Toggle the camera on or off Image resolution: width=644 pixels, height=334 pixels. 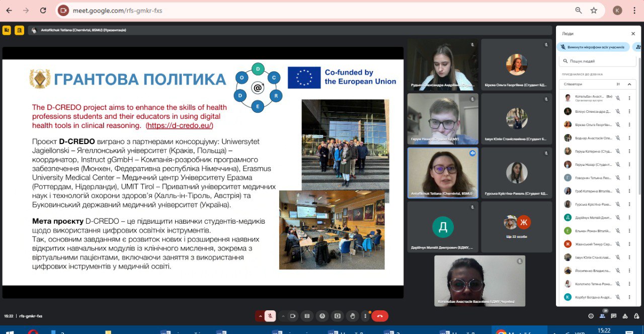click(x=293, y=316)
